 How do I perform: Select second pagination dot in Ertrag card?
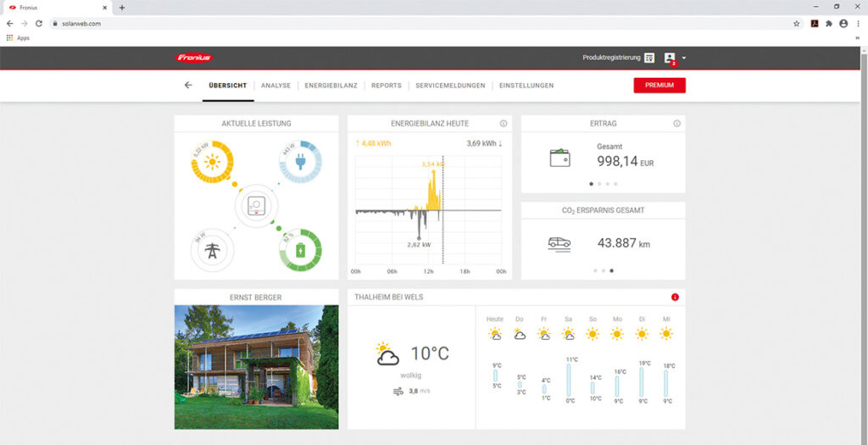[x=599, y=183]
